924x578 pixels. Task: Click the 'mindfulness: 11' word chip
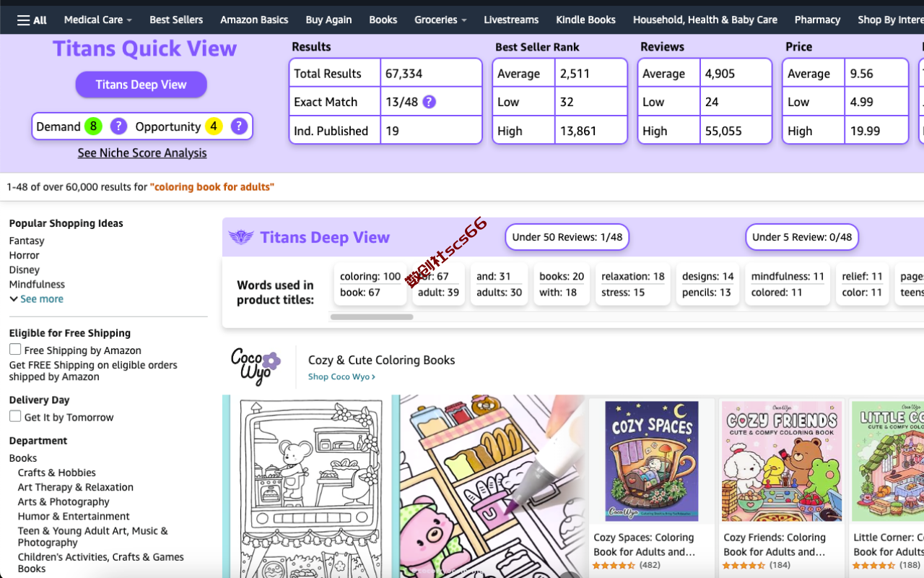tap(788, 276)
